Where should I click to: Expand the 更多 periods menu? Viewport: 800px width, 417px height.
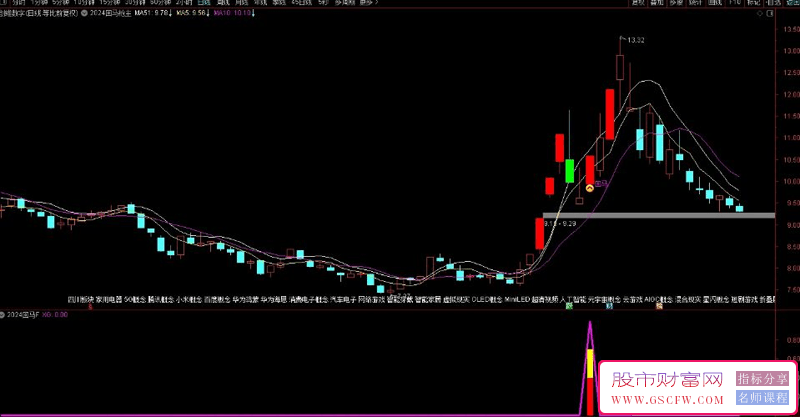point(369,3)
